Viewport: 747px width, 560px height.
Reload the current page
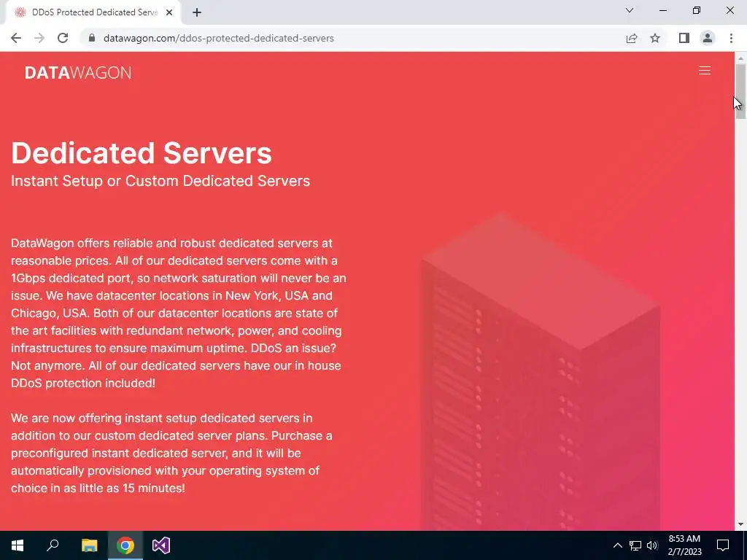point(63,38)
